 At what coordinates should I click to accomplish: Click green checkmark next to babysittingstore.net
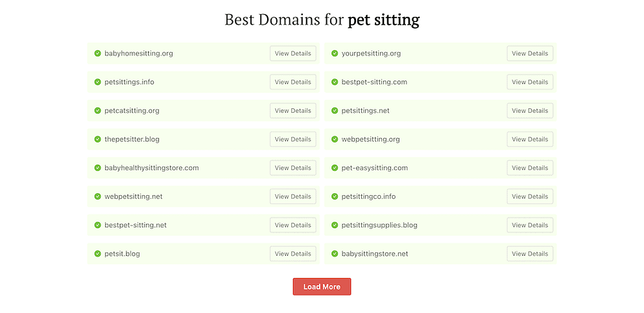click(335, 254)
